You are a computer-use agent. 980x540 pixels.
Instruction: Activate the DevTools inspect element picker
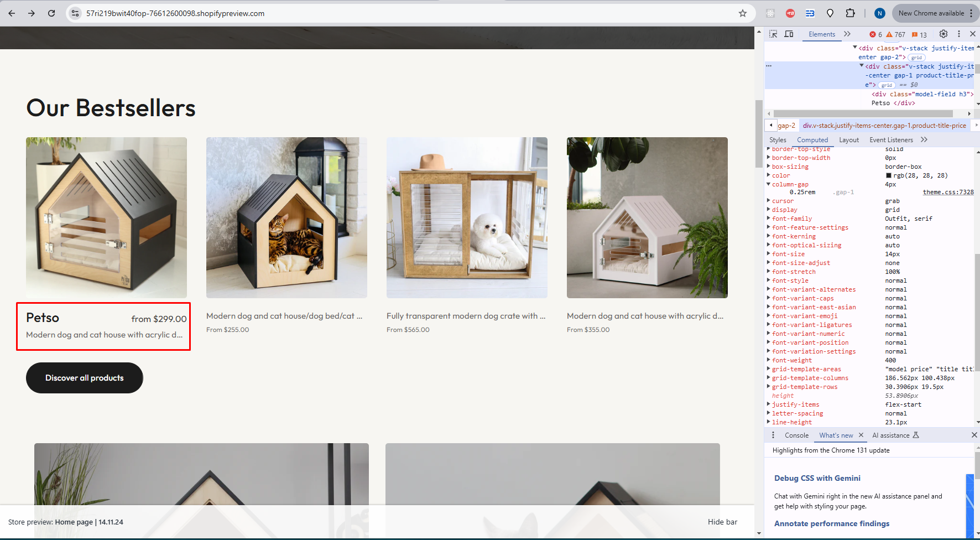pyautogui.click(x=773, y=34)
